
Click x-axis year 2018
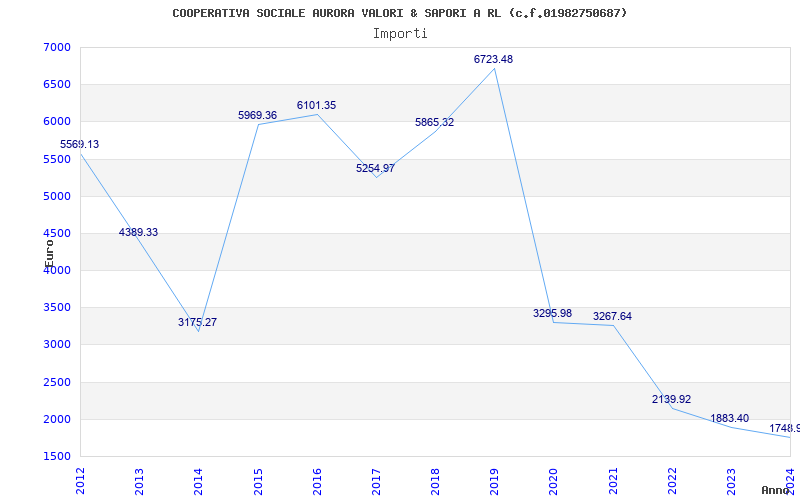pyautogui.click(x=435, y=481)
